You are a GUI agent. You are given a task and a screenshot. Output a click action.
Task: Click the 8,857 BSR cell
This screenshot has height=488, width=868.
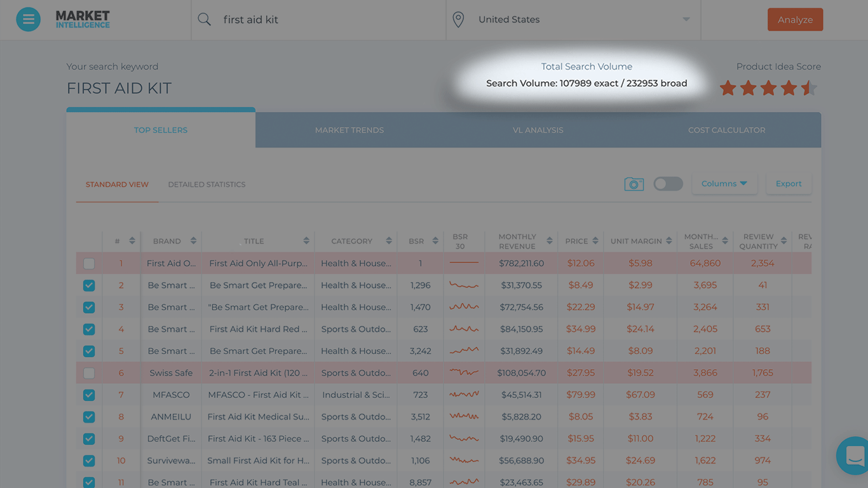coord(421,482)
